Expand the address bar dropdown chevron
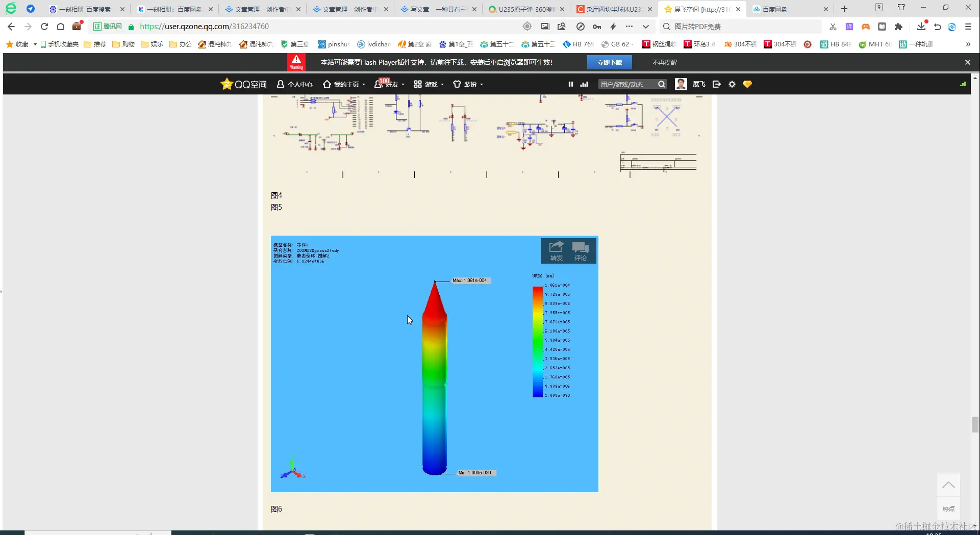This screenshot has height=535, width=980. [x=646, y=27]
